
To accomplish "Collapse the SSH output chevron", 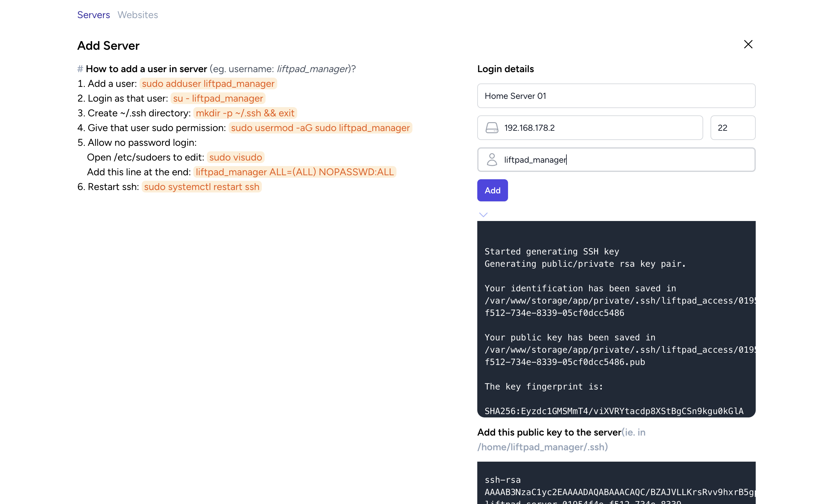I will pyautogui.click(x=483, y=215).
